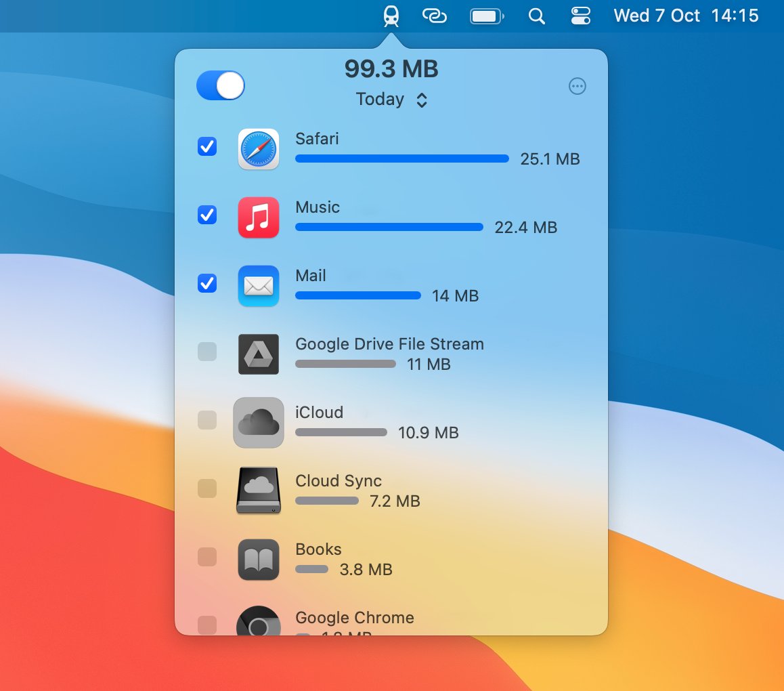Image resolution: width=784 pixels, height=691 pixels.
Task: Uncheck the Music checkbox
Action: point(207,215)
